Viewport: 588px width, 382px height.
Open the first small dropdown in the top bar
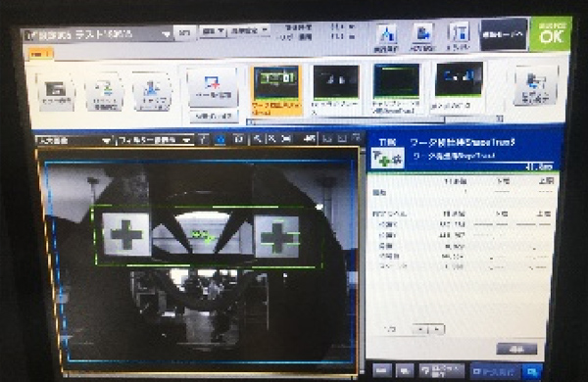[x=213, y=32]
